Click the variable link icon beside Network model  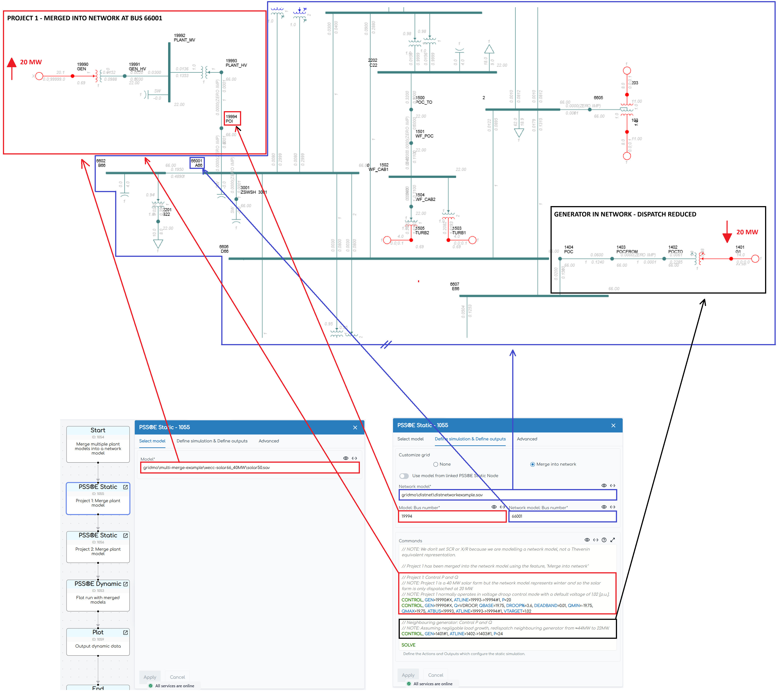[613, 485]
